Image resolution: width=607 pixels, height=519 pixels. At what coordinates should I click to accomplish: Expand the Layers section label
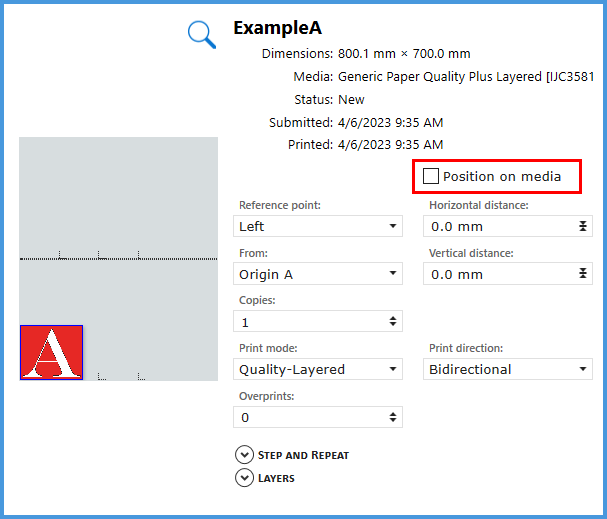pos(276,478)
